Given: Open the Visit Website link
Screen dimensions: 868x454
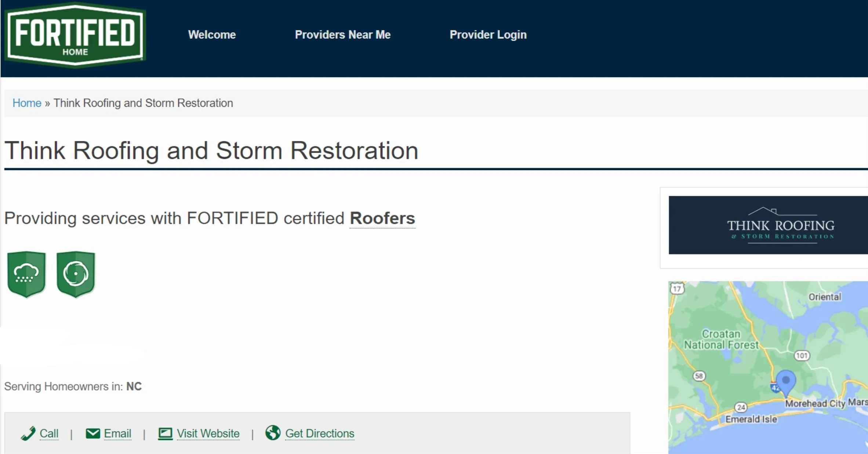Looking at the screenshot, I should coord(208,433).
